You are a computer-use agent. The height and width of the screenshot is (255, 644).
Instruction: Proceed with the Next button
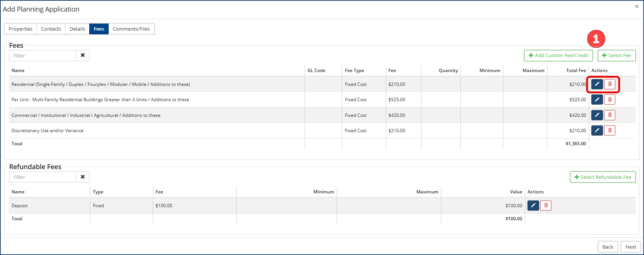[631, 247]
